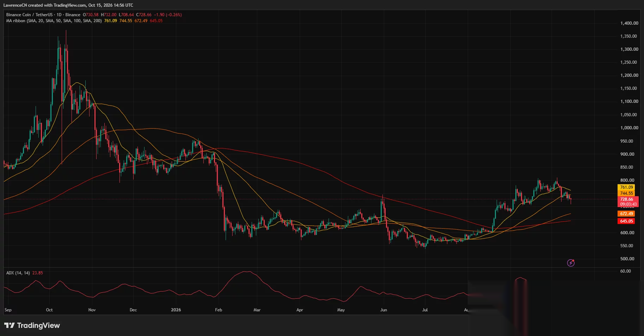Click the Jun label on time axis

[384, 310]
